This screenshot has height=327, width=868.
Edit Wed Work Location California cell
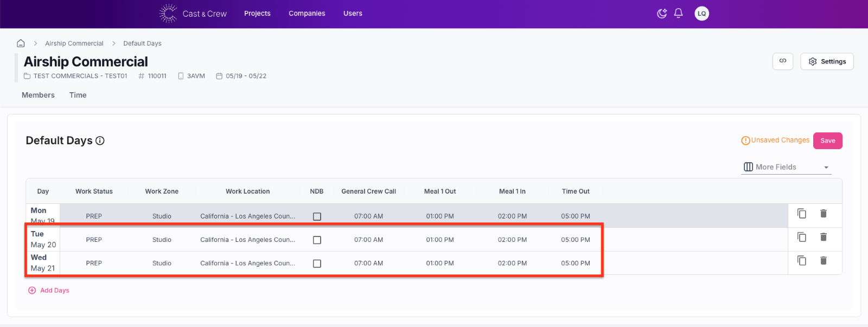click(x=248, y=263)
